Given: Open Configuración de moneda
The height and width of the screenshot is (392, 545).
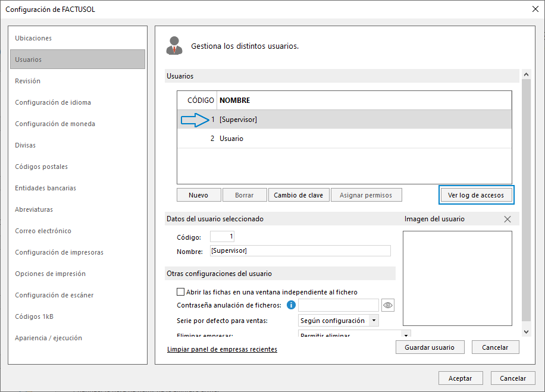Looking at the screenshot, I should tap(77, 124).
